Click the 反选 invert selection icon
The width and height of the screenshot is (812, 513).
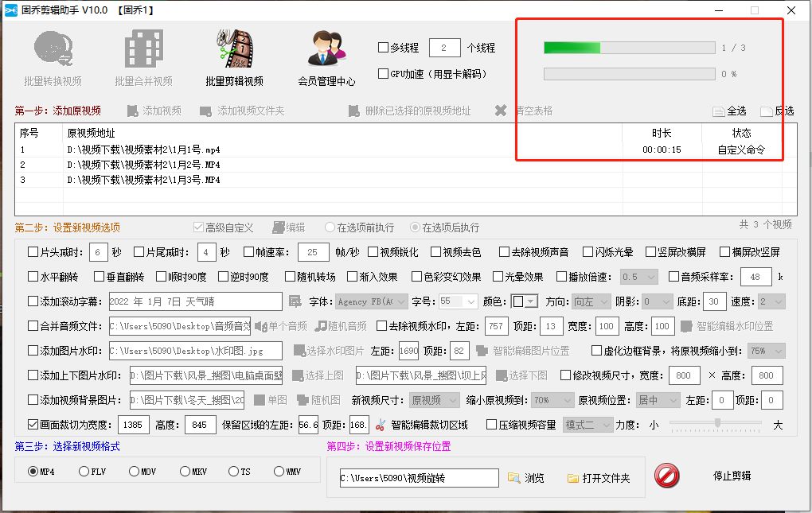766,111
